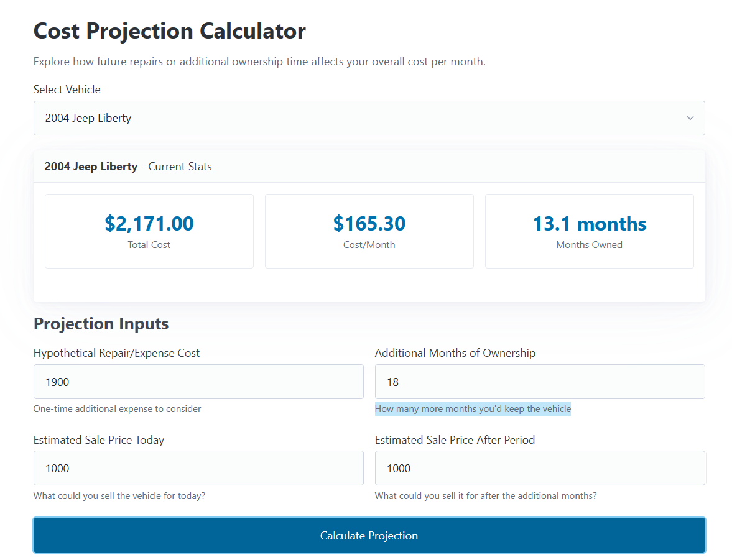Click the highlighted helper text about keeping the vehicle
Viewport: 732px width, 560px height.
(473, 408)
